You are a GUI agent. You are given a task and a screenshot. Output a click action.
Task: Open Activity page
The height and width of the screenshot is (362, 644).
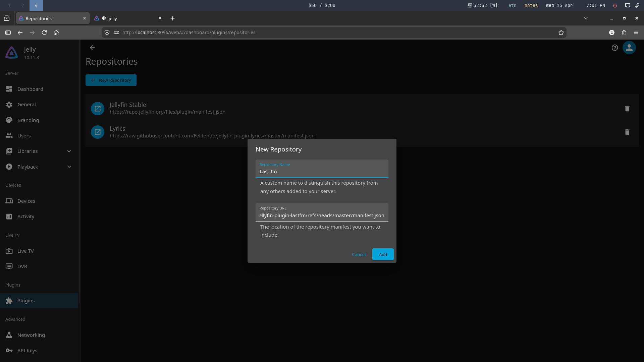click(39, 217)
